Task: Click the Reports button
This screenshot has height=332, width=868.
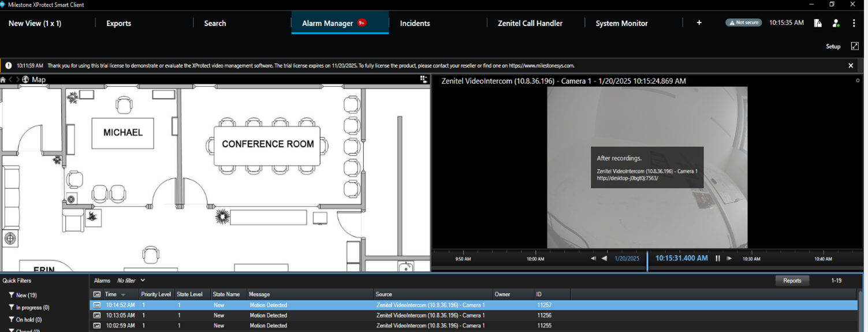Action: [x=792, y=281]
